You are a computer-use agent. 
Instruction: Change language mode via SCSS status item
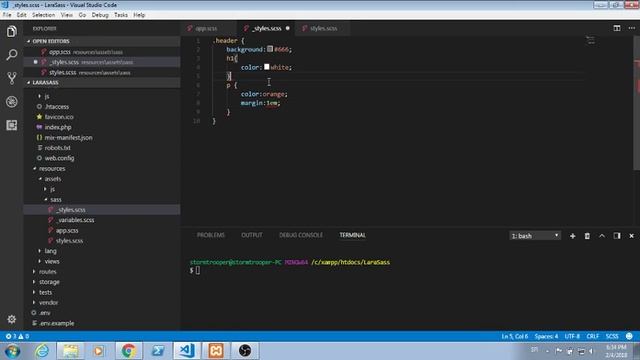click(x=612, y=336)
